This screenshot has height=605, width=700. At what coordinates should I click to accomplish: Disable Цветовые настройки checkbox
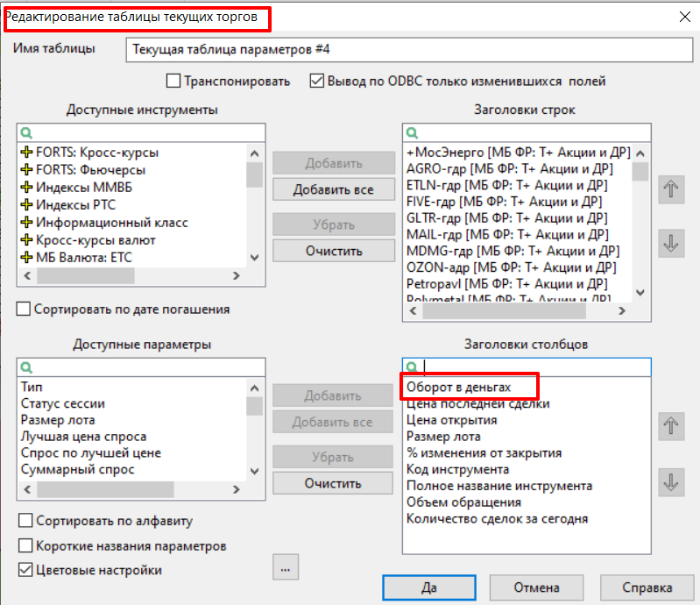coord(25,570)
